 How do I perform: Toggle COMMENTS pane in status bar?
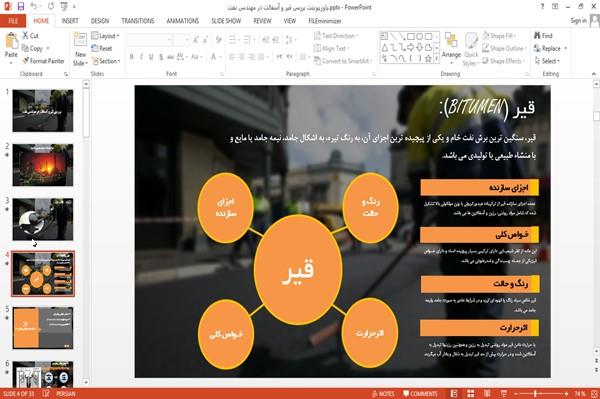pos(420,394)
